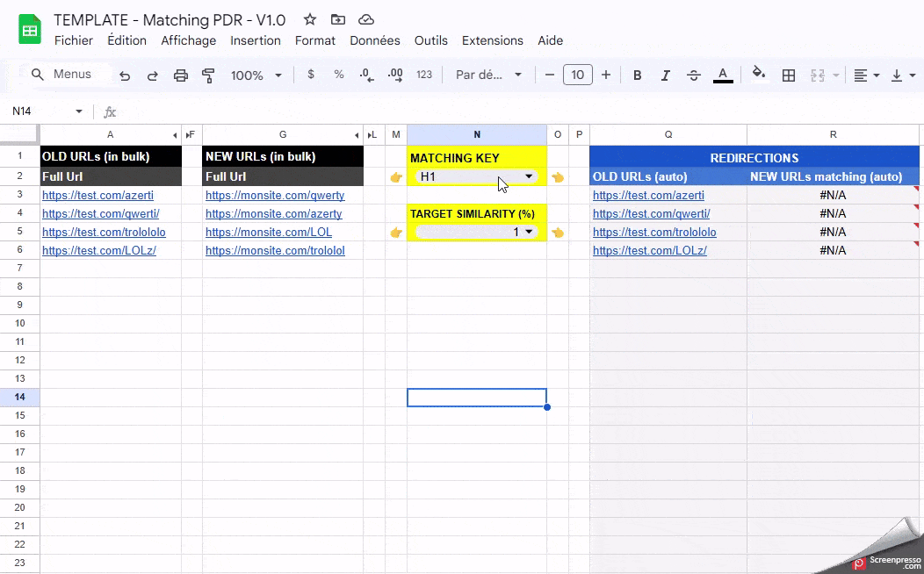Print the spreadsheet using the printer icon
The height and width of the screenshot is (574, 924).
coord(181,75)
